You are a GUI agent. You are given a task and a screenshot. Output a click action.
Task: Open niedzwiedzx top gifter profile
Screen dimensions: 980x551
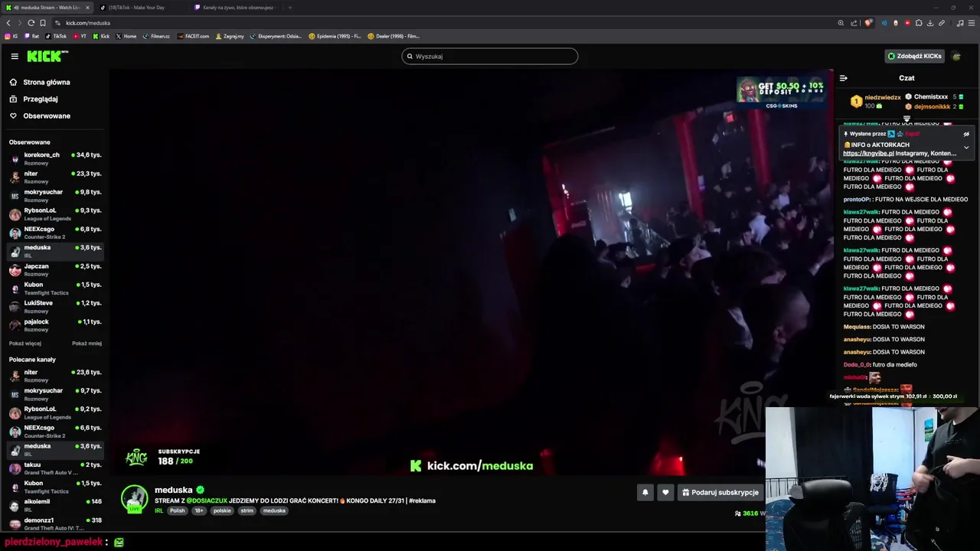[x=882, y=97]
